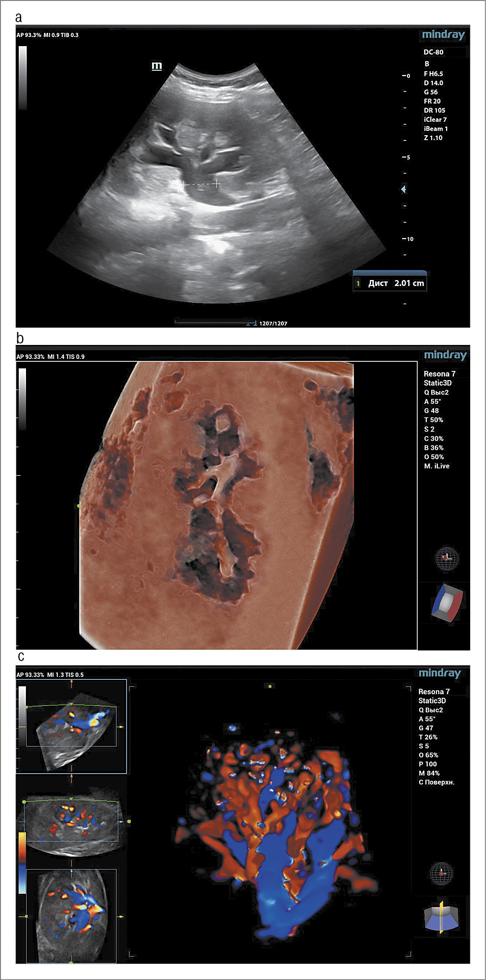The height and width of the screenshot is (980, 486).
Task: Click the underlined m probe orientation marker
Action: click(157, 66)
